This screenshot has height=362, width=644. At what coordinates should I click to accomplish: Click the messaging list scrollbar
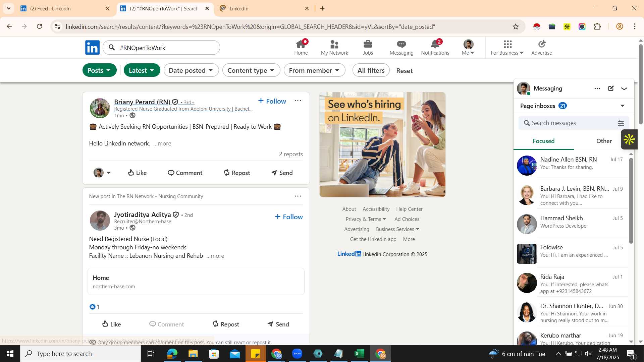tap(631, 200)
